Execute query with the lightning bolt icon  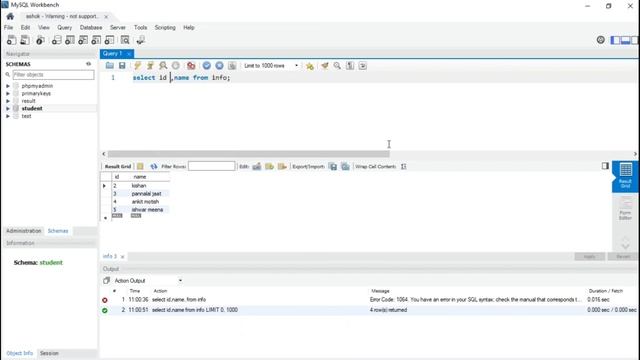pos(138,65)
